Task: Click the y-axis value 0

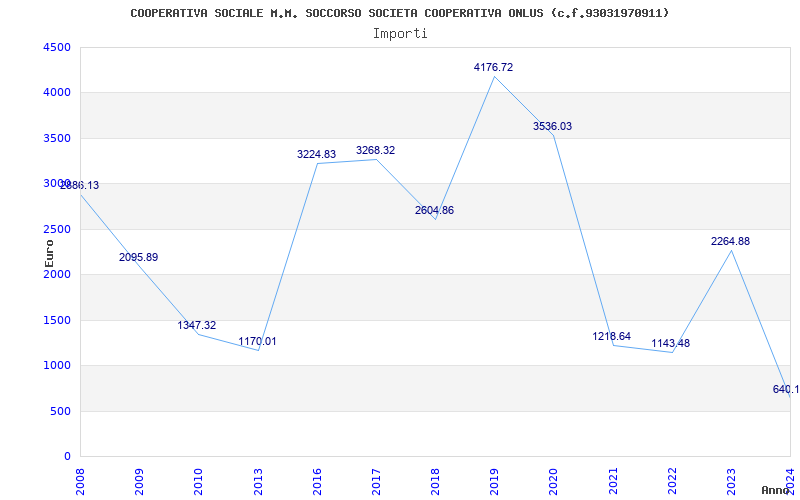Action: coord(67,457)
